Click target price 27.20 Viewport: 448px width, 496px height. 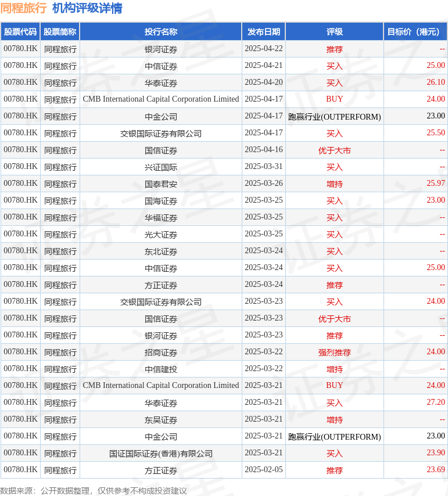pyautogui.click(x=436, y=402)
